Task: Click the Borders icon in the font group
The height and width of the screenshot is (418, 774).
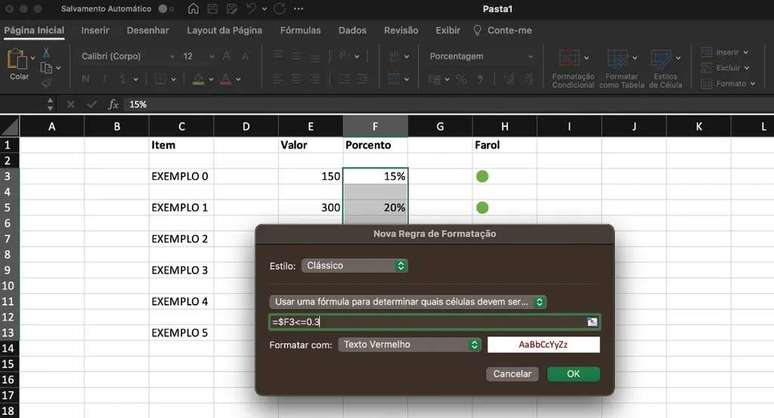Action: pyautogui.click(x=161, y=78)
